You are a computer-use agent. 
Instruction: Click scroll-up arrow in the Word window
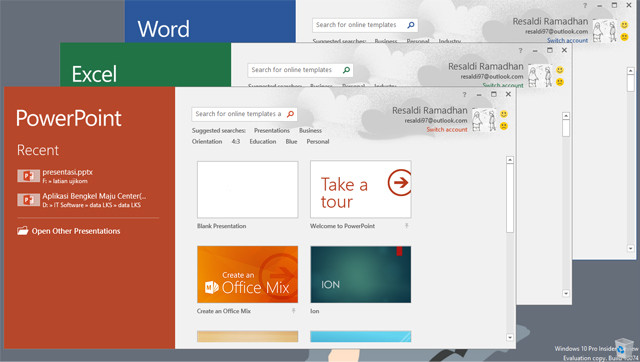631,71
